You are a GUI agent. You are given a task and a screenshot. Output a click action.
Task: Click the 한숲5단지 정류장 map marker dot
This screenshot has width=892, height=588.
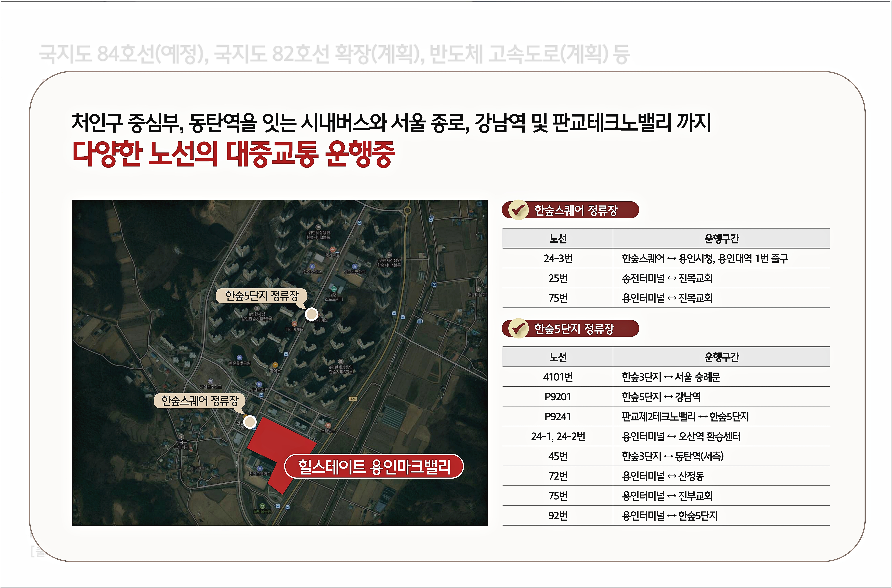pyautogui.click(x=311, y=314)
